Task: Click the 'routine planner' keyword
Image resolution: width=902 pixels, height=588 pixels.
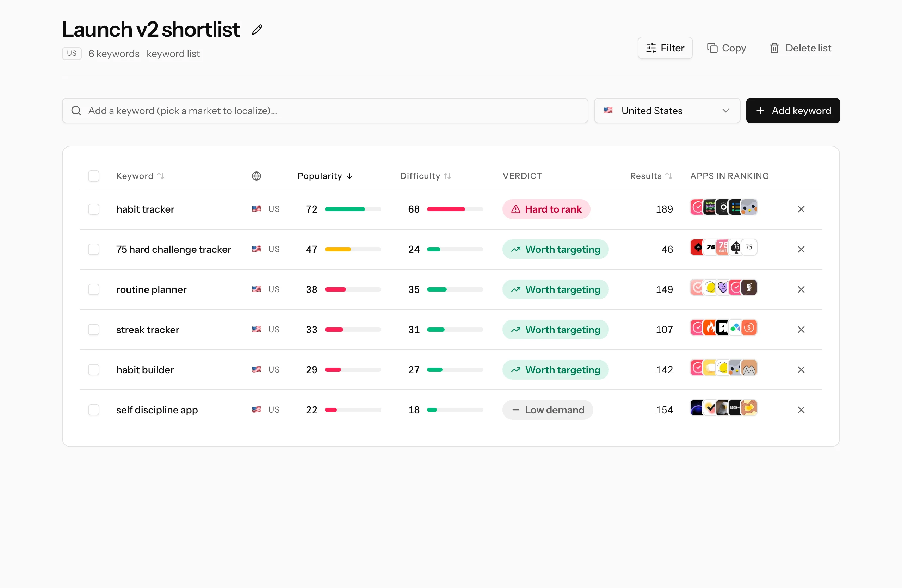Action: pyautogui.click(x=151, y=289)
